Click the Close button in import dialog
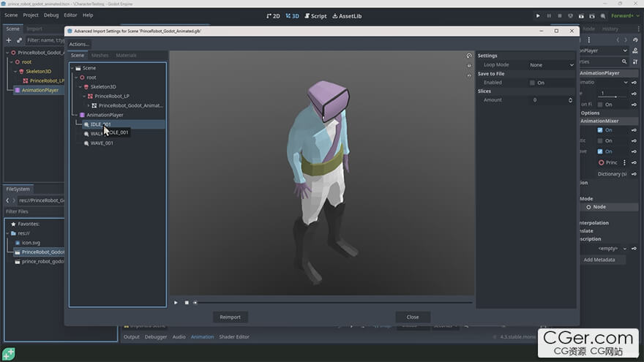The width and height of the screenshot is (644, 362). point(413,317)
